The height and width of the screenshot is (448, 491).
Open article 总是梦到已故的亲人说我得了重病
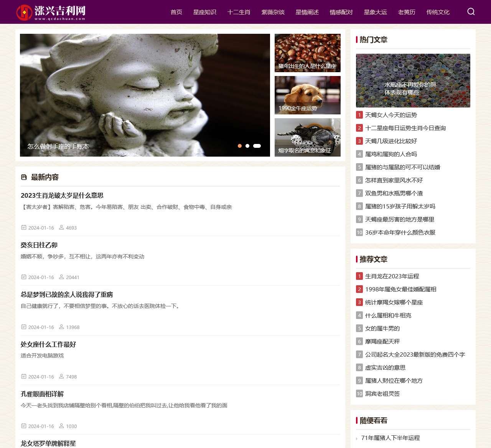point(67,294)
